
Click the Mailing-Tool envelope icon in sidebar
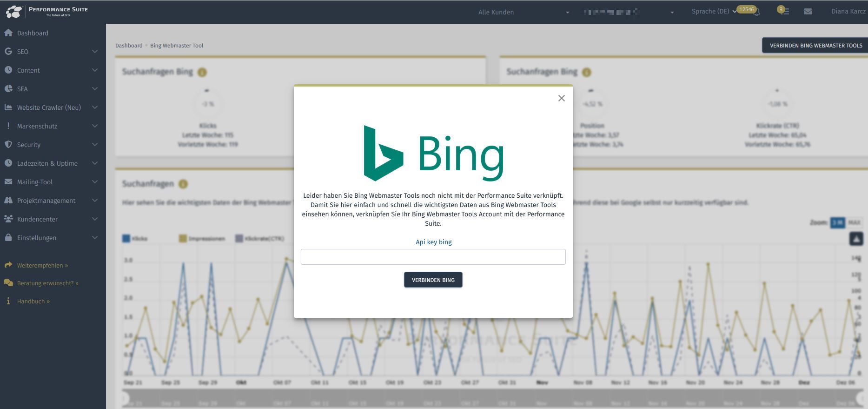[x=8, y=182]
